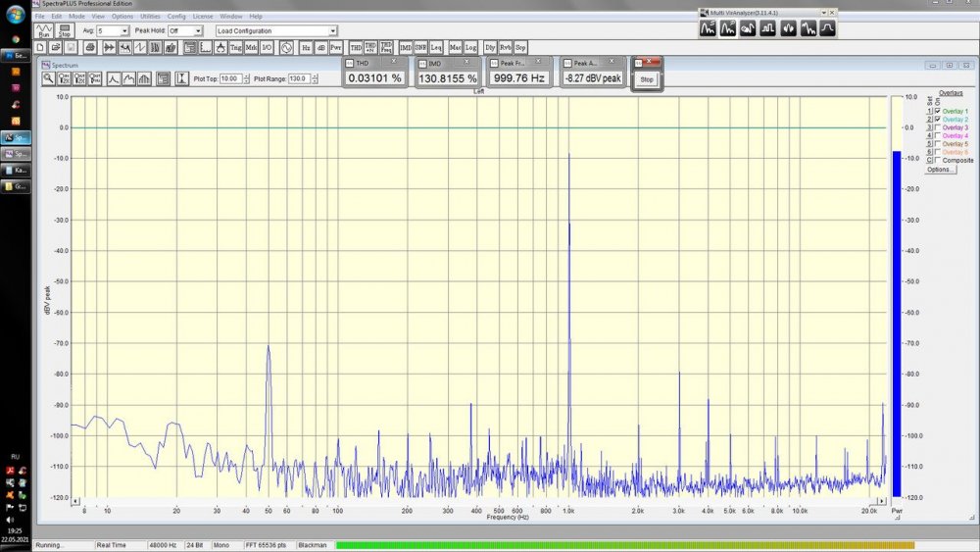980x552 pixels.
Task: Click the dB amplitude scale icon
Action: coord(320,47)
